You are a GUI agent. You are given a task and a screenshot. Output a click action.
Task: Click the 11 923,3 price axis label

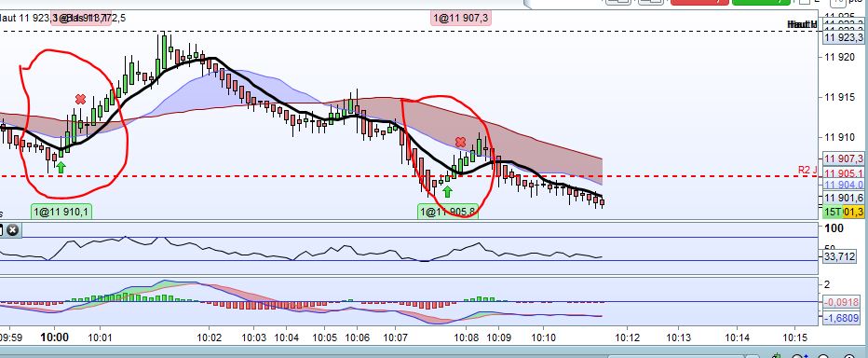(x=843, y=37)
